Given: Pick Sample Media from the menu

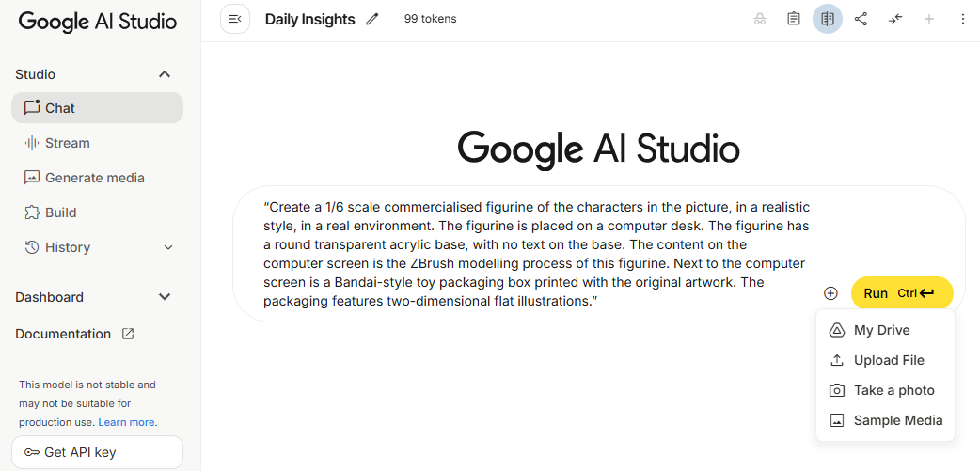Looking at the screenshot, I should pyautogui.click(x=897, y=420).
